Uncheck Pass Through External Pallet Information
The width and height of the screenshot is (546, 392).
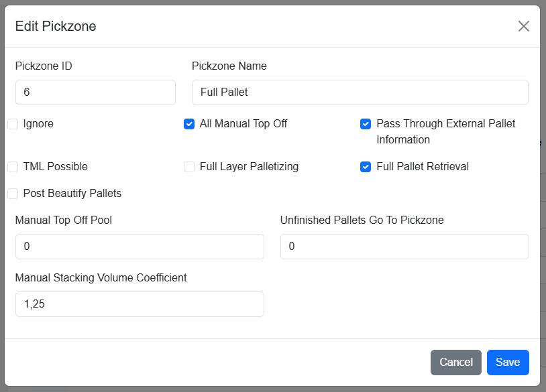point(366,124)
